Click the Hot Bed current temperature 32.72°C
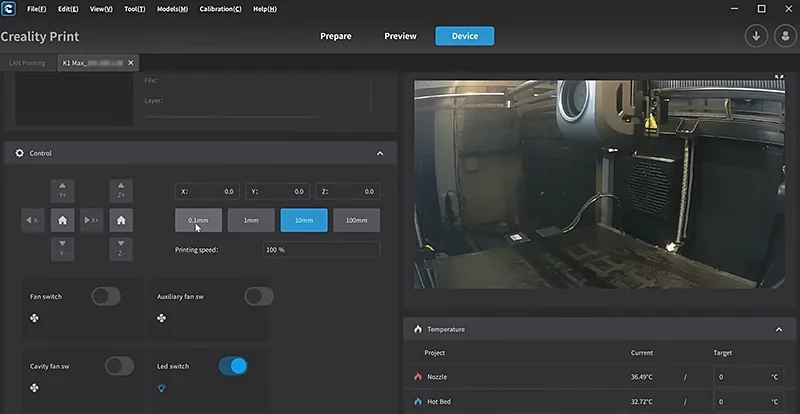 tap(641, 402)
